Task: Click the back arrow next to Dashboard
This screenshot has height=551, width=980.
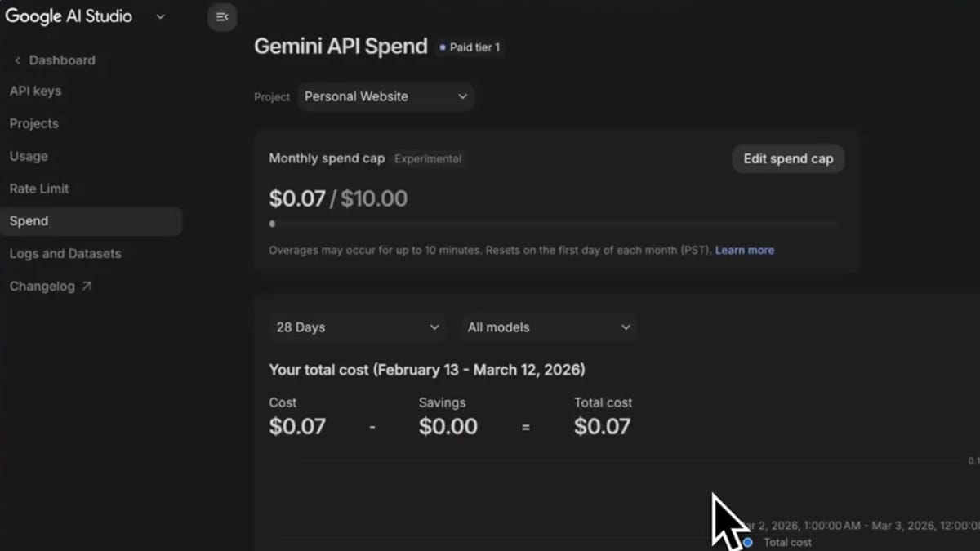Action: pos(16,60)
